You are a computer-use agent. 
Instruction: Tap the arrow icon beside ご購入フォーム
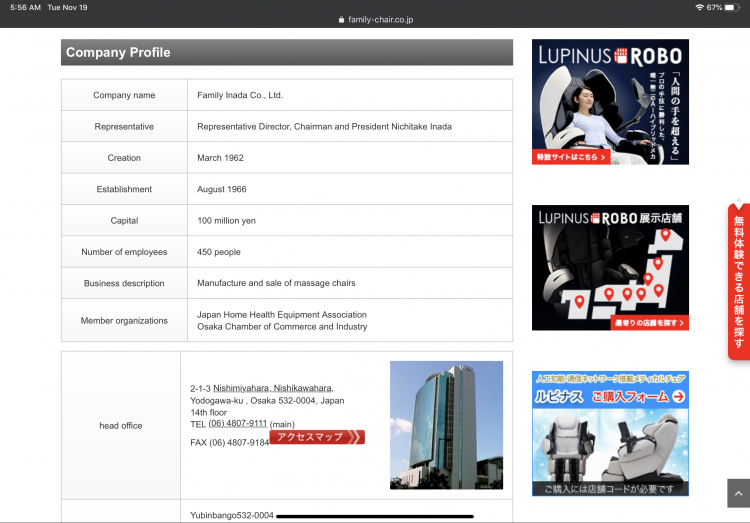tap(678, 397)
